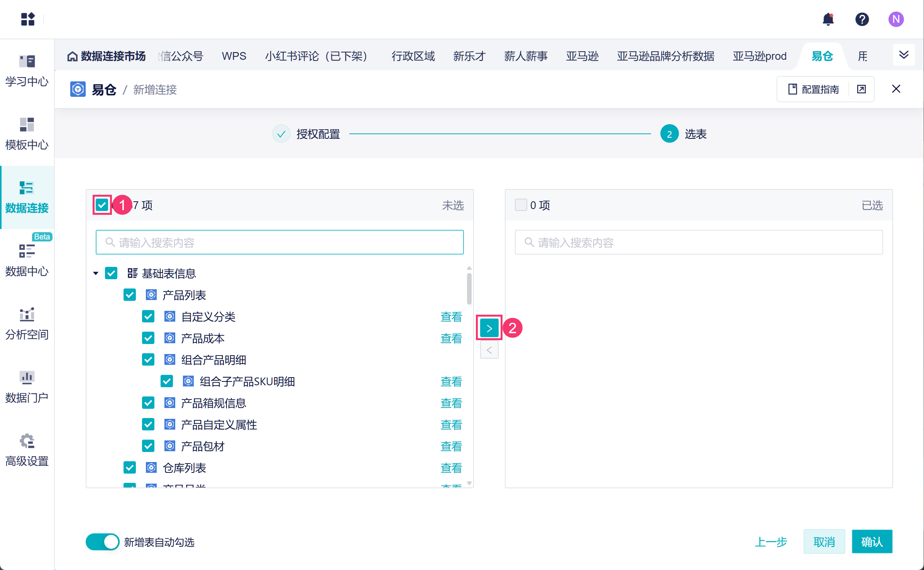The image size is (924, 570).
Task: Click the 未选 panel search field
Action: pyautogui.click(x=280, y=243)
